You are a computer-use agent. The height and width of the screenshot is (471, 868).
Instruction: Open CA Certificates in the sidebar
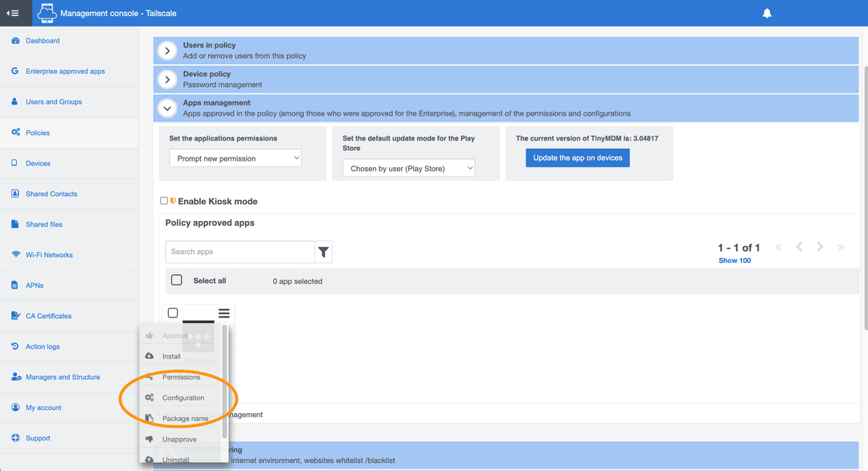(49, 316)
